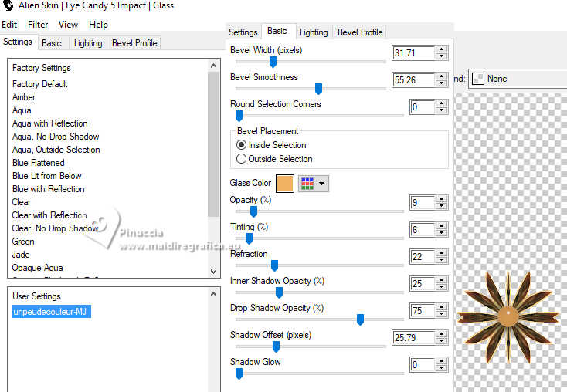Select the Blue Lit from Below preset

tap(46, 176)
